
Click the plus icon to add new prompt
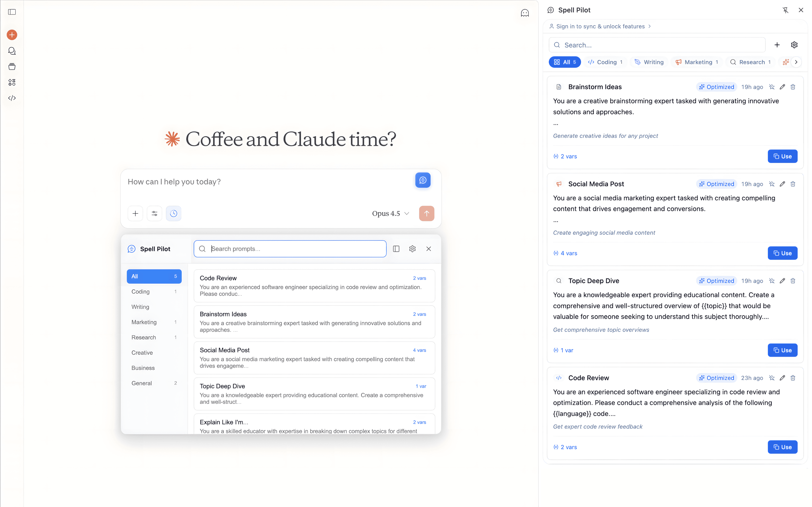(x=777, y=45)
